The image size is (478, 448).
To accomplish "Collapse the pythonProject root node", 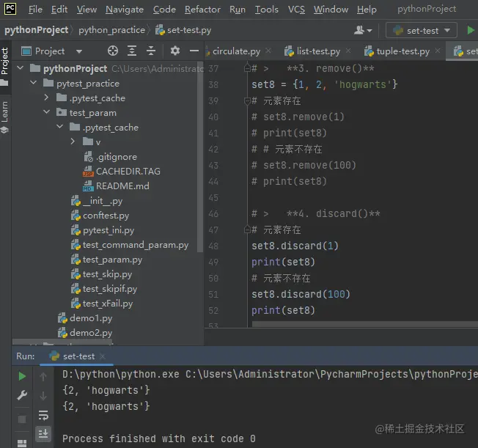I will click(x=20, y=67).
